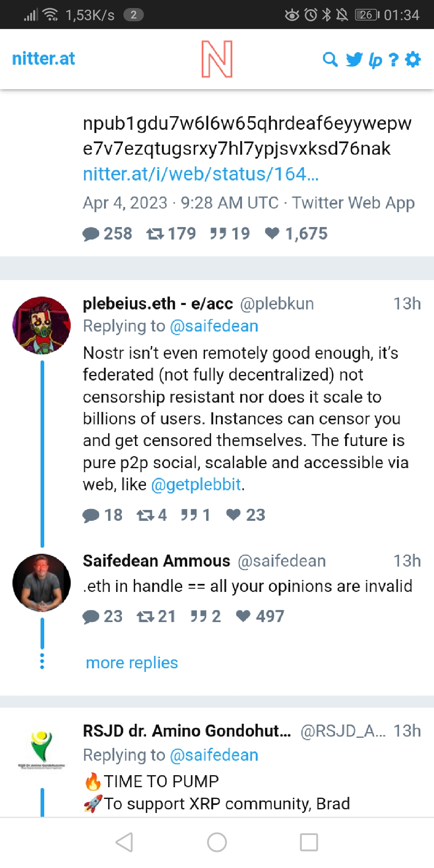Viewport: 434px width, 868px height.
Task: Tap retweet icon with 179 count
Action: [155, 233]
